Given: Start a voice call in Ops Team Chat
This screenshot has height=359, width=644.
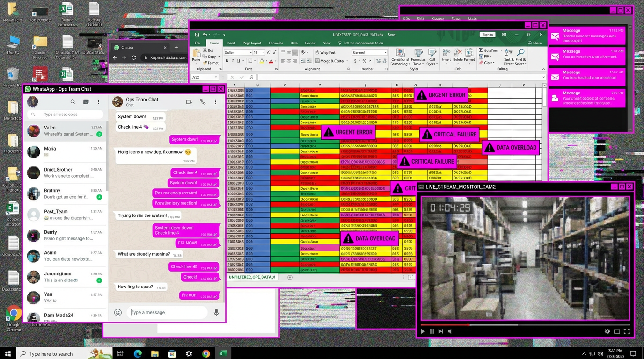Looking at the screenshot, I should coord(202,102).
